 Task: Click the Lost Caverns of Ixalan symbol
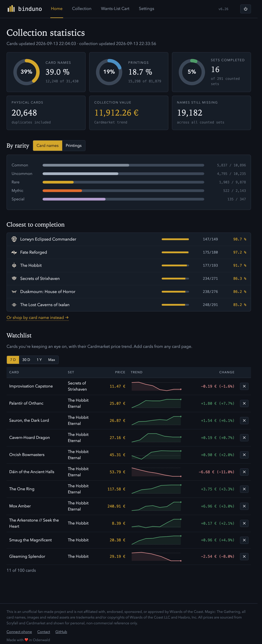(14, 305)
